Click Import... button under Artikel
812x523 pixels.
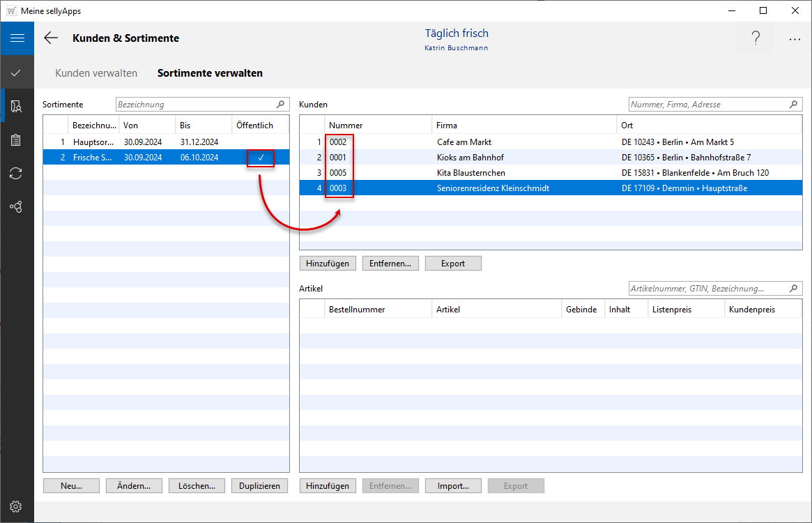tap(453, 486)
